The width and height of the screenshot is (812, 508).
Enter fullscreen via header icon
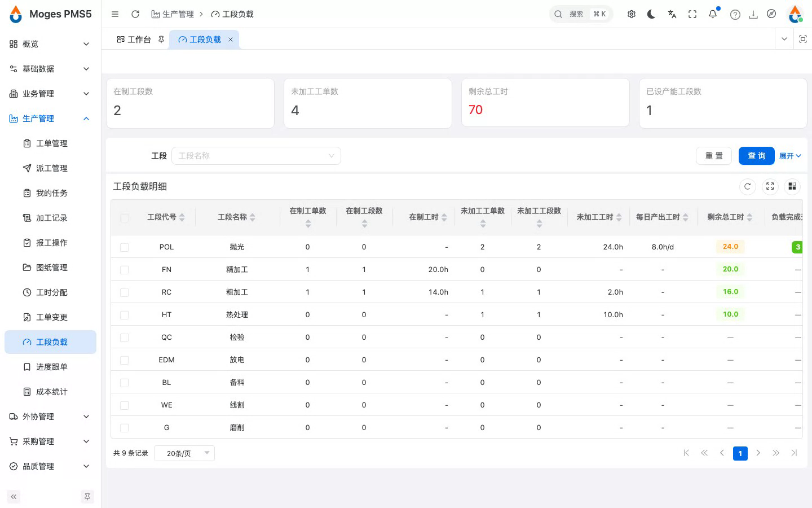pyautogui.click(x=692, y=14)
